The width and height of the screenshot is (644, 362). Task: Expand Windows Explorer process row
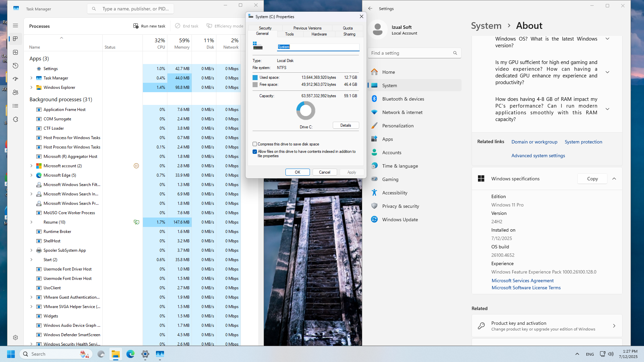(32, 87)
